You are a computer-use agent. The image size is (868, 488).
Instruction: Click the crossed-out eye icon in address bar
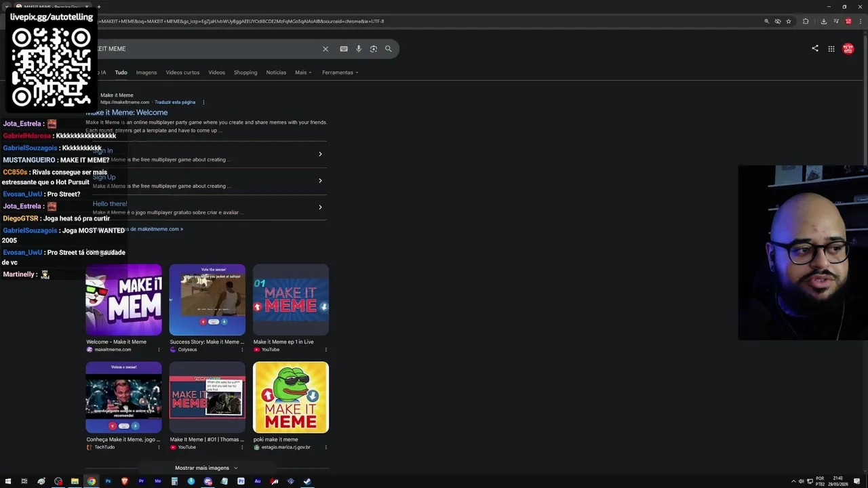(x=778, y=21)
